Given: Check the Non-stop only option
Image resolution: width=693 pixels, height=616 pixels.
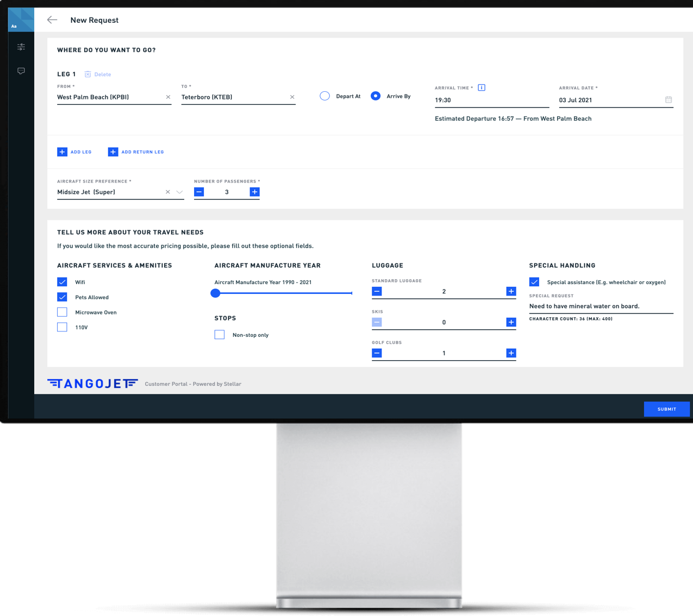Looking at the screenshot, I should [220, 335].
